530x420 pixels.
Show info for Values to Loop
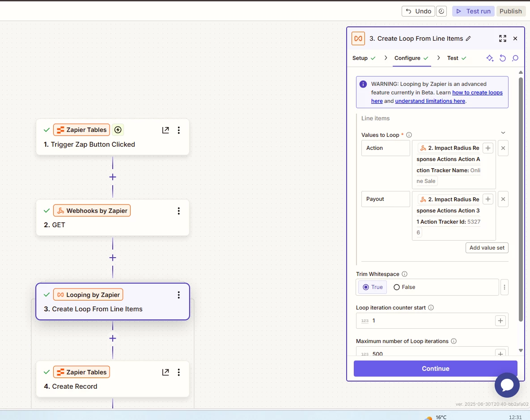pos(409,135)
